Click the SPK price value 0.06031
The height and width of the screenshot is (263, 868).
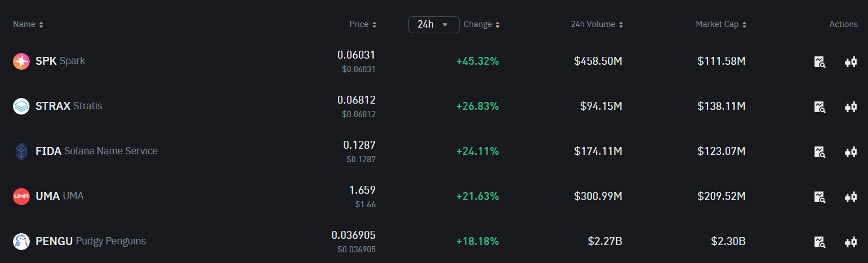[x=356, y=55]
